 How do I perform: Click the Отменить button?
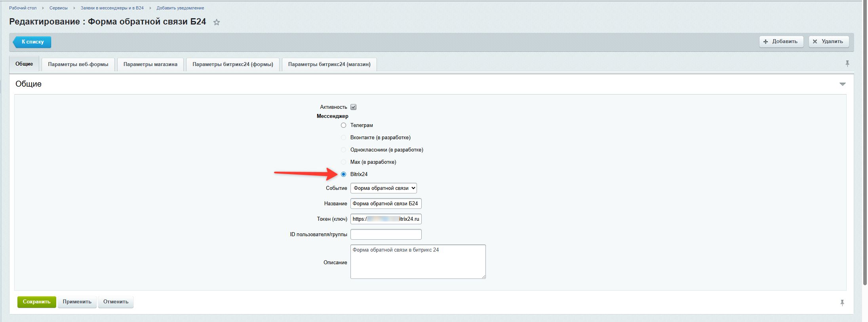point(116,302)
